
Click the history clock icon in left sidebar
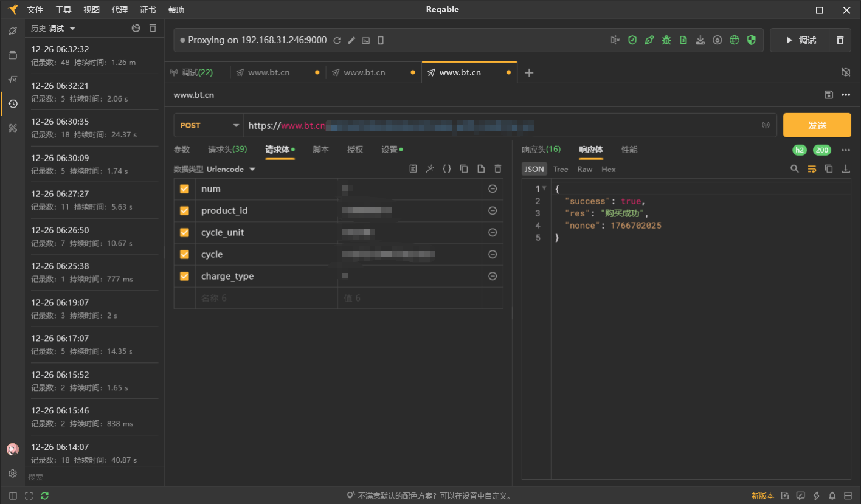point(13,104)
